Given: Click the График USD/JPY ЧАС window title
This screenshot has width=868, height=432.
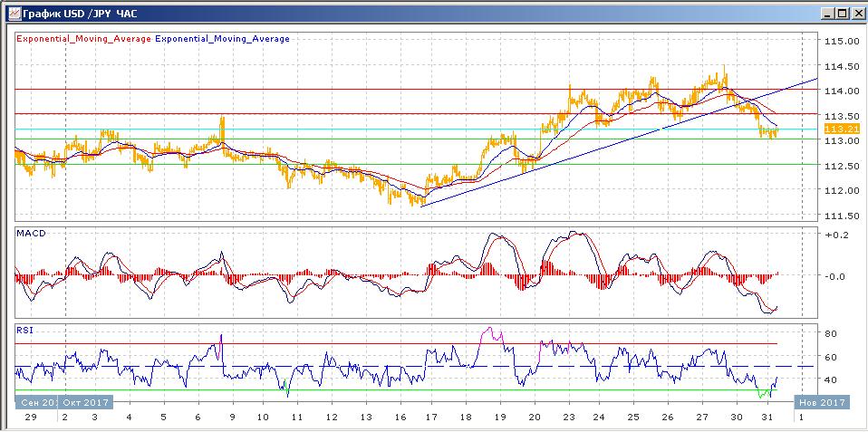Looking at the screenshot, I should click(x=81, y=14).
